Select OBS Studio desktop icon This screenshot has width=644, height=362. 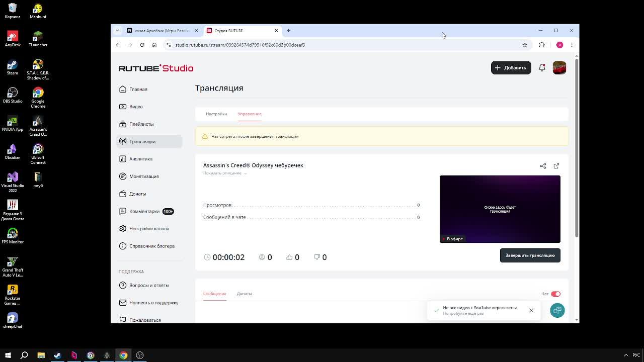13,96
